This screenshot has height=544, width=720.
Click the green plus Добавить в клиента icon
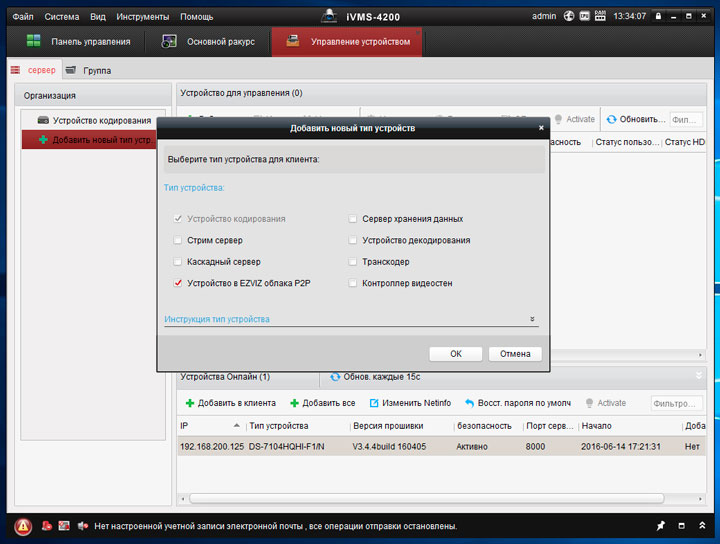190,403
